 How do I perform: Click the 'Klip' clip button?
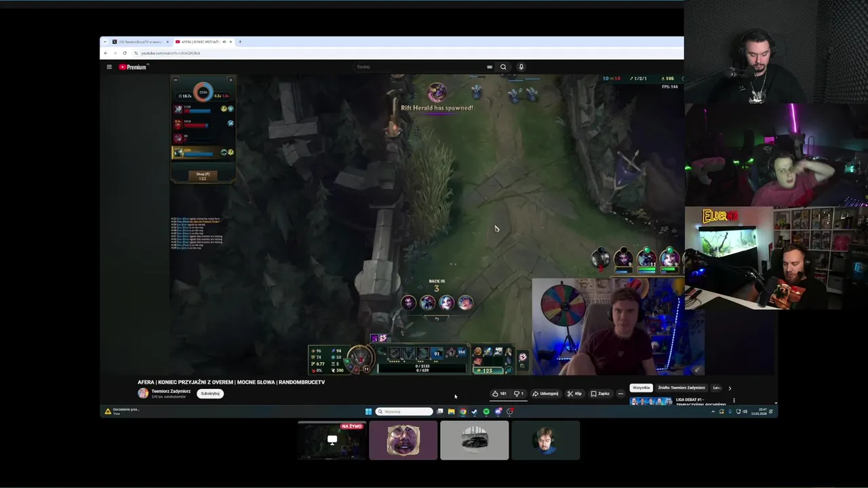point(574,393)
